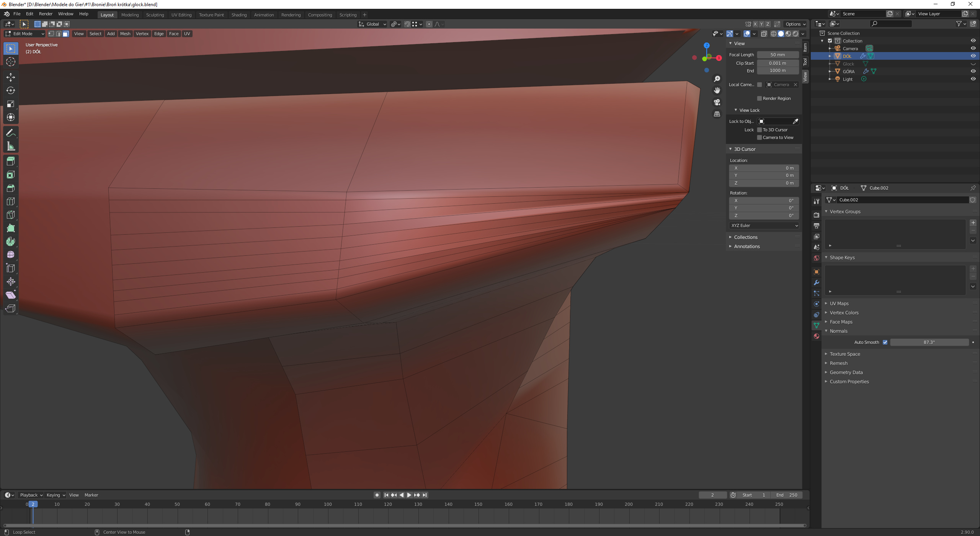Screen dimensions: 980x536
Task: Click the Focal Length field
Action: pyautogui.click(x=777, y=55)
